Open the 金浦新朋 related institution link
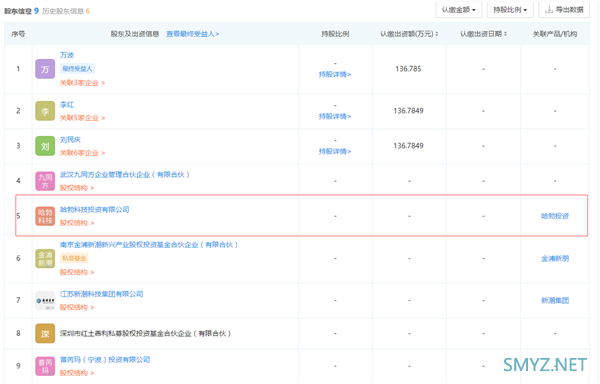 (x=555, y=259)
